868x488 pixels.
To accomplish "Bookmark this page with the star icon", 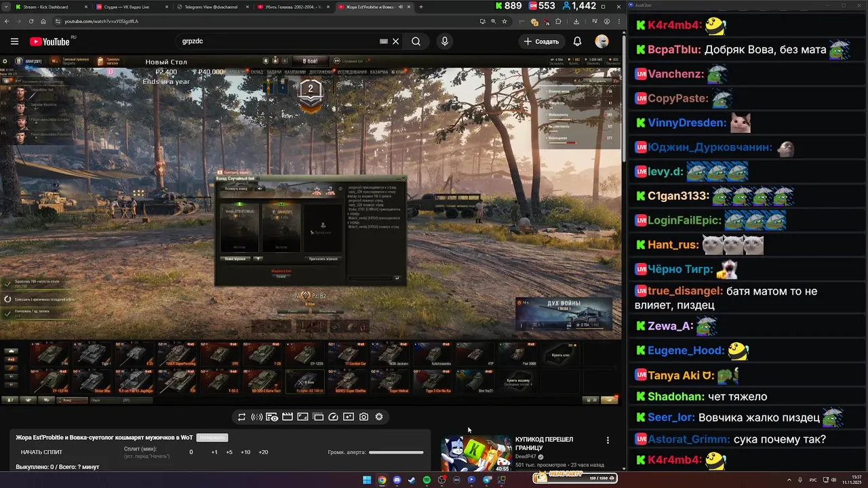I will [505, 21].
